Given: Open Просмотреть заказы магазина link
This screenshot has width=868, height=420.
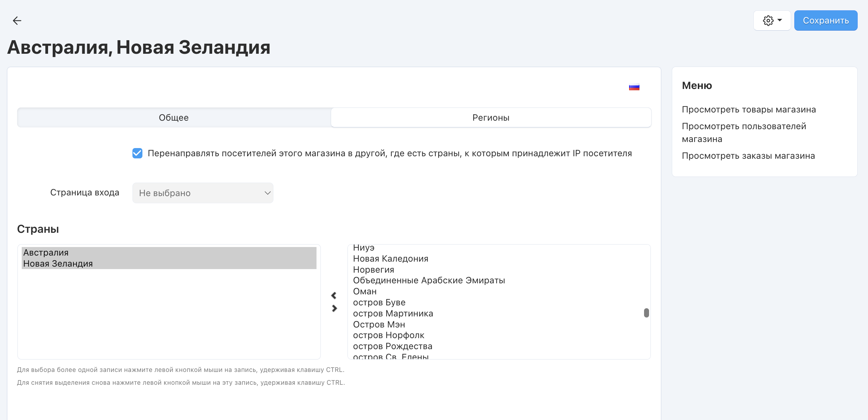Looking at the screenshot, I should point(748,156).
